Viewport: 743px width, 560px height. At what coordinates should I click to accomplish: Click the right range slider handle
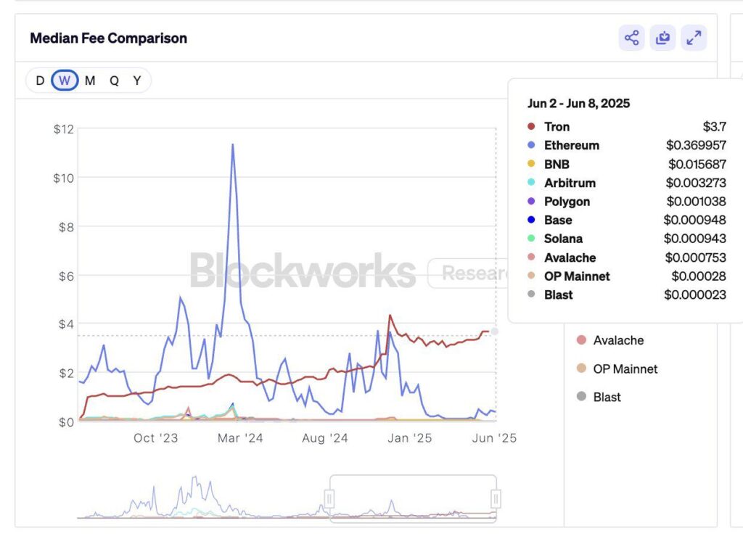(x=496, y=498)
